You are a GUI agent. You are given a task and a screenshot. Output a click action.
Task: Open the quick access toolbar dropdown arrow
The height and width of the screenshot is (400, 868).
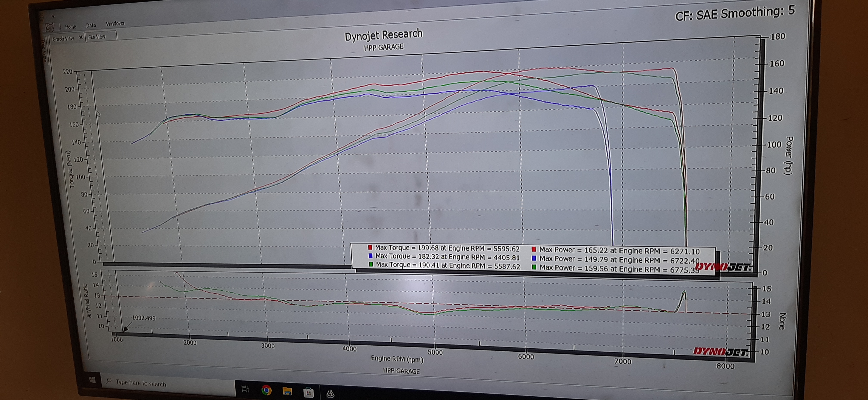click(53, 16)
